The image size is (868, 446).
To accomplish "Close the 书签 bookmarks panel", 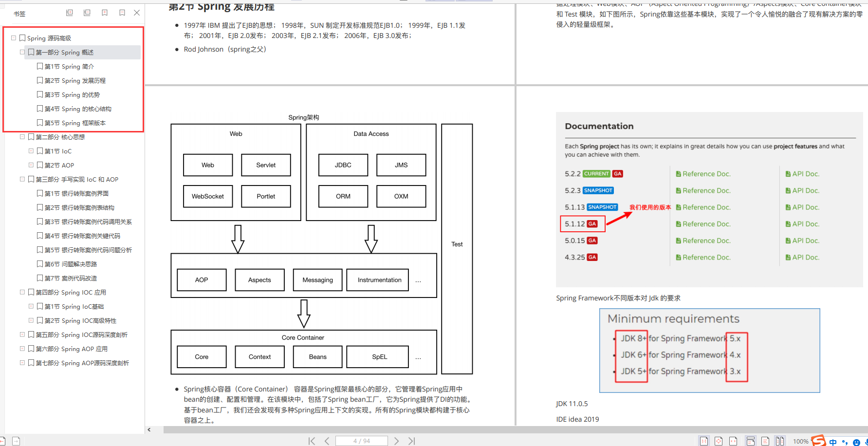I will tap(137, 13).
